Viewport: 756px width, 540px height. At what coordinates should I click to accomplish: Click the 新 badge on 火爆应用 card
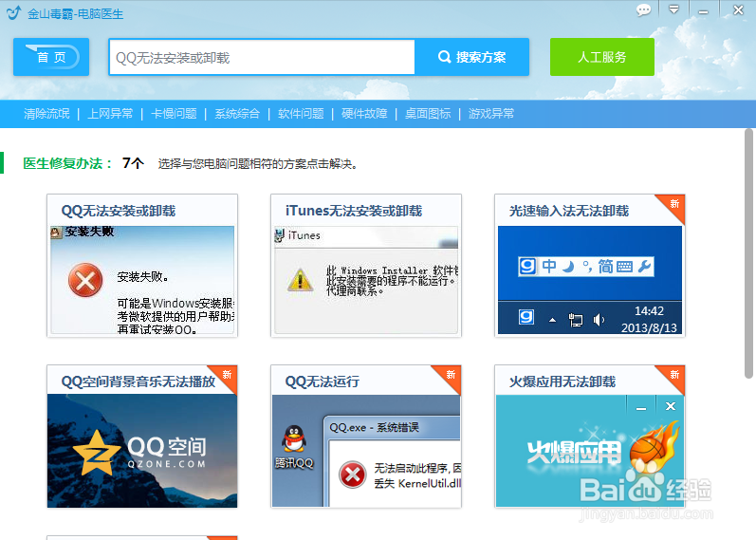(673, 376)
